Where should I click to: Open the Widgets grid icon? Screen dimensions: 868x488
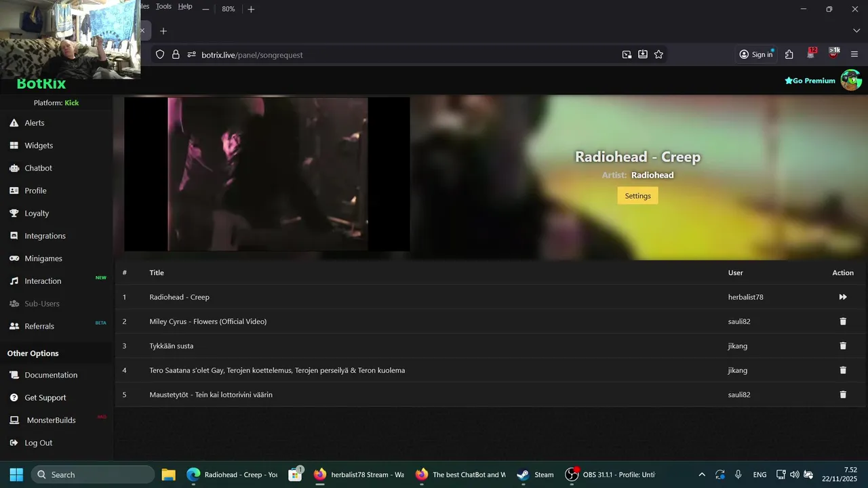pyautogui.click(x=14, y=145)
